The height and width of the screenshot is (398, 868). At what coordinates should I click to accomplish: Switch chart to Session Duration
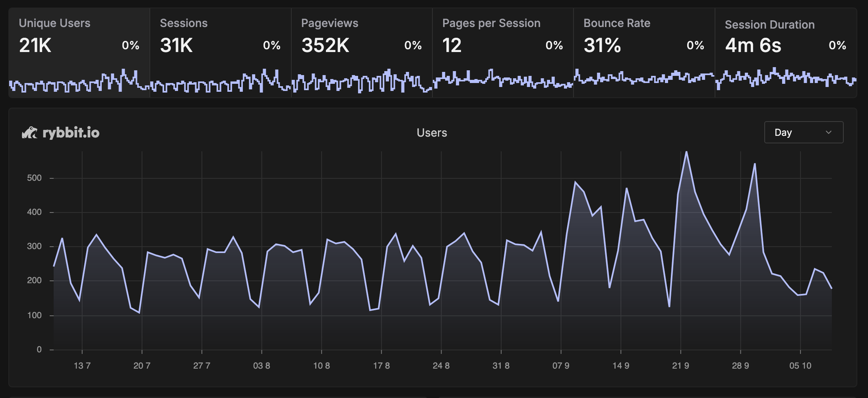[x=785, y=36]
